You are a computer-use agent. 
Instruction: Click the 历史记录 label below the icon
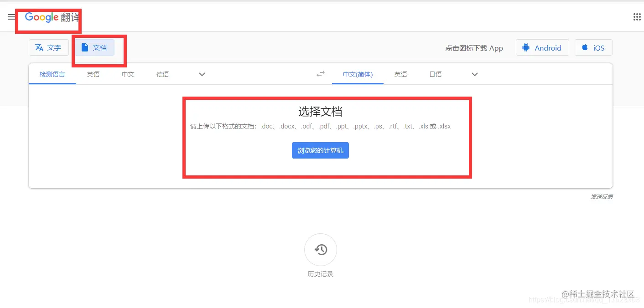(321, 274)
